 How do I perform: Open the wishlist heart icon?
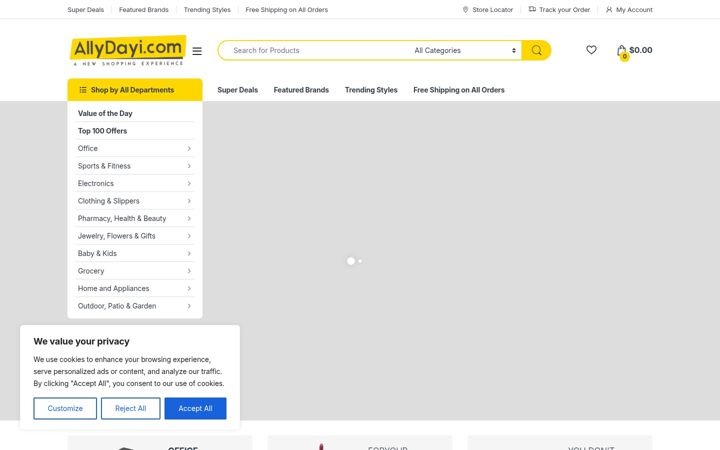(591, 50)
